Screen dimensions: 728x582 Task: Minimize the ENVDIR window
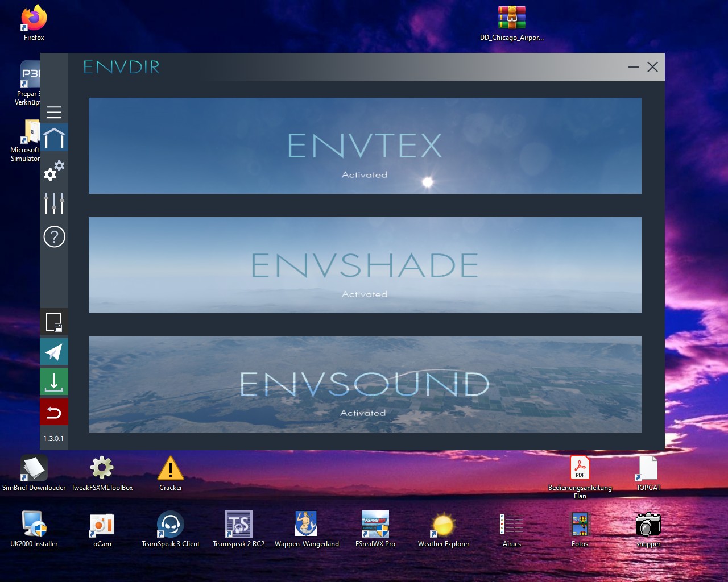pyautogui.click(x=633, y=67)
